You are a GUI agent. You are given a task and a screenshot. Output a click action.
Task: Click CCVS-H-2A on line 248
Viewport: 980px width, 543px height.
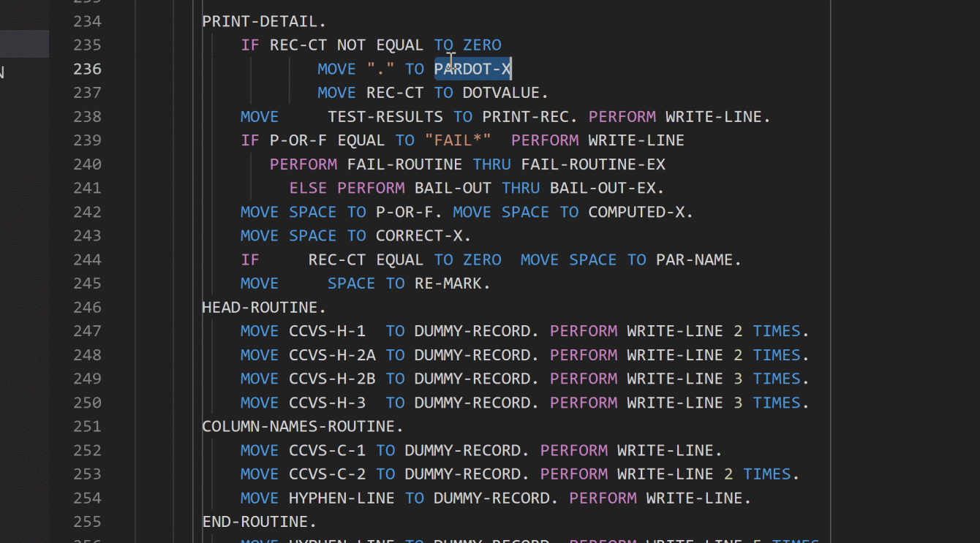point(333,355)
